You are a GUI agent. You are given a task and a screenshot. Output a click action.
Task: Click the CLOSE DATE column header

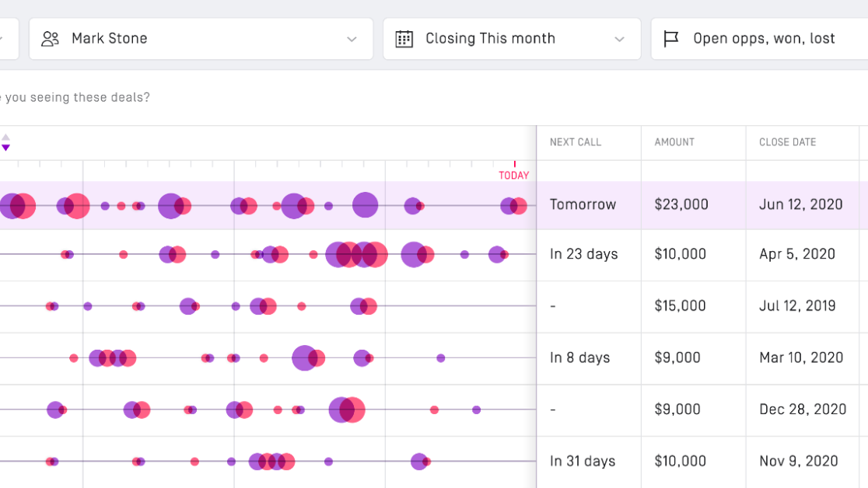787,142
